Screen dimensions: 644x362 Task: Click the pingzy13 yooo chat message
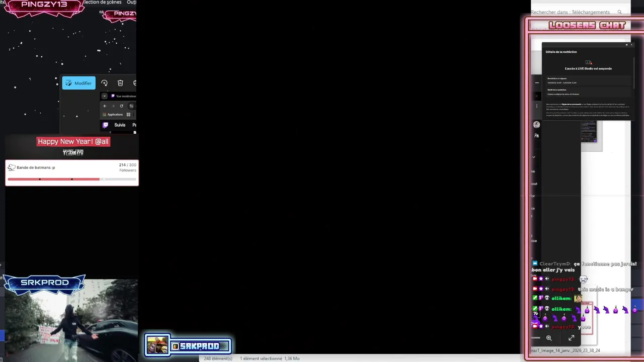(x=562, y=327)
